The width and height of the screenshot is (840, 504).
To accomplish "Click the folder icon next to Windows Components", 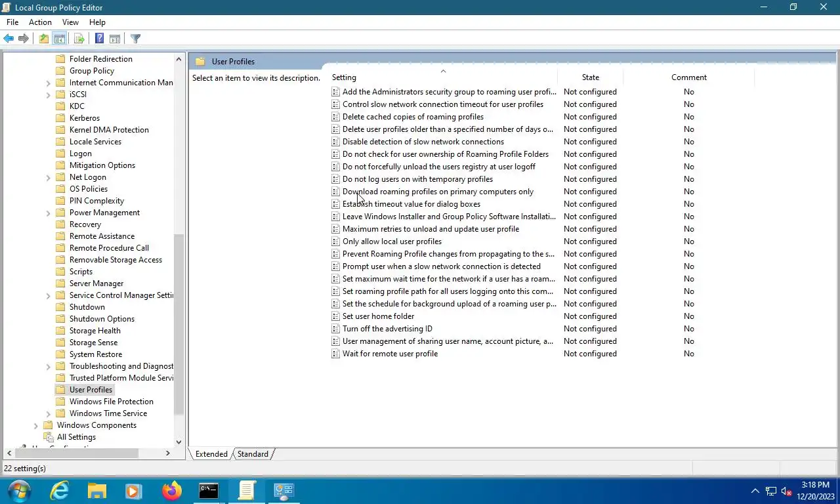I will click(x=48, y=425).
